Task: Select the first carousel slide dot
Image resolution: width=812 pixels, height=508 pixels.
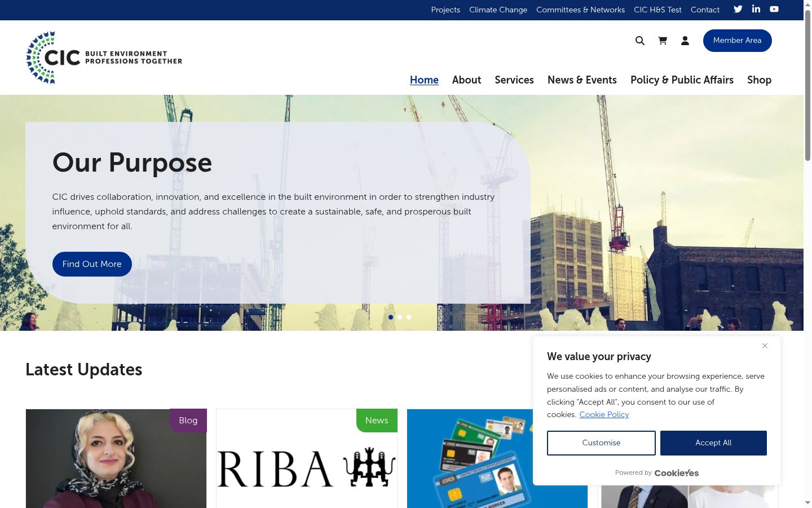Action: 391,317
